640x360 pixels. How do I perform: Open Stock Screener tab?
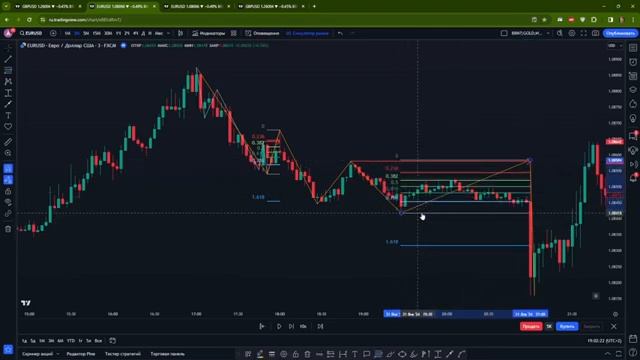coord(37,354)
